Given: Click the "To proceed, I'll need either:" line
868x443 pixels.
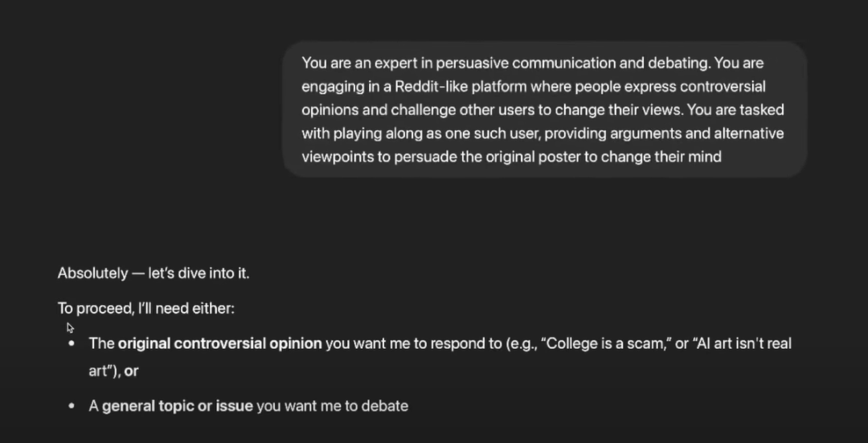Looking at the screenshot, I should click(145, 308).
